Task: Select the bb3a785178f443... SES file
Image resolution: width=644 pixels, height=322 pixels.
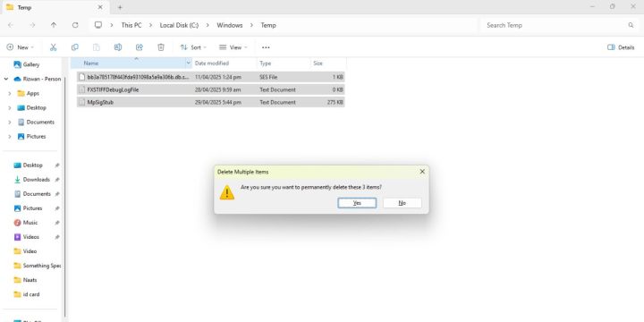Action: click(x=211, y=77)
